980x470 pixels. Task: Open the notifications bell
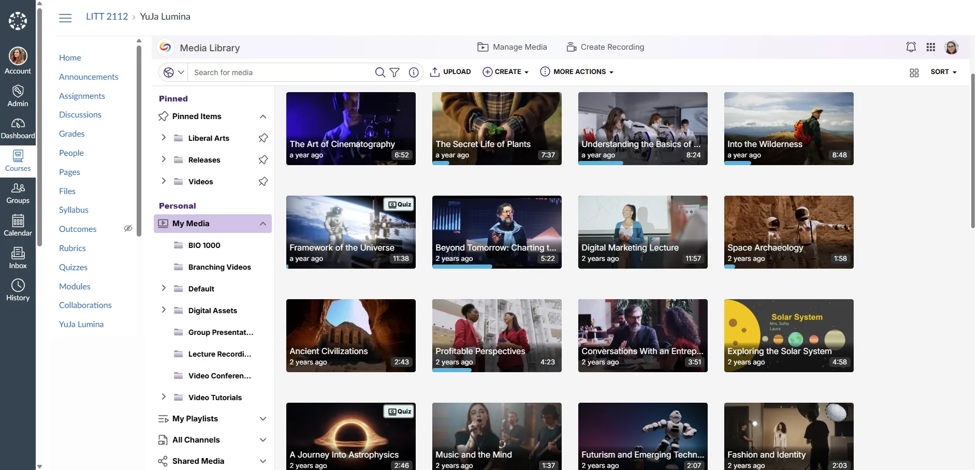pos(911,47)
